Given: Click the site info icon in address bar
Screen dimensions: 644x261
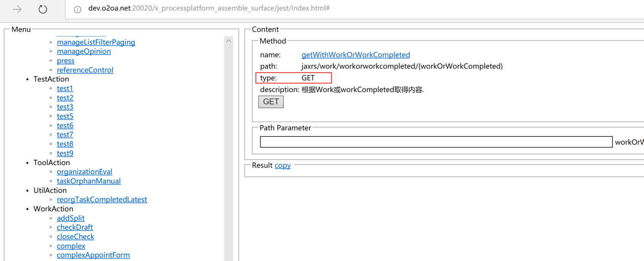Looking at the screenshot, I should point(78,9).
